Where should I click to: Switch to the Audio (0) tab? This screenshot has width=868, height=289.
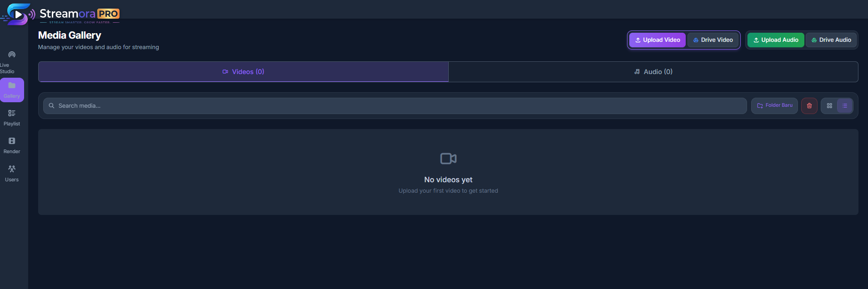pos(653,72)
